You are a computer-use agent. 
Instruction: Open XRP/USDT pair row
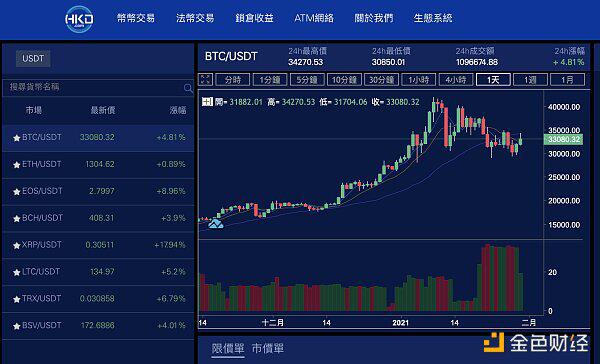click(98, 245)
